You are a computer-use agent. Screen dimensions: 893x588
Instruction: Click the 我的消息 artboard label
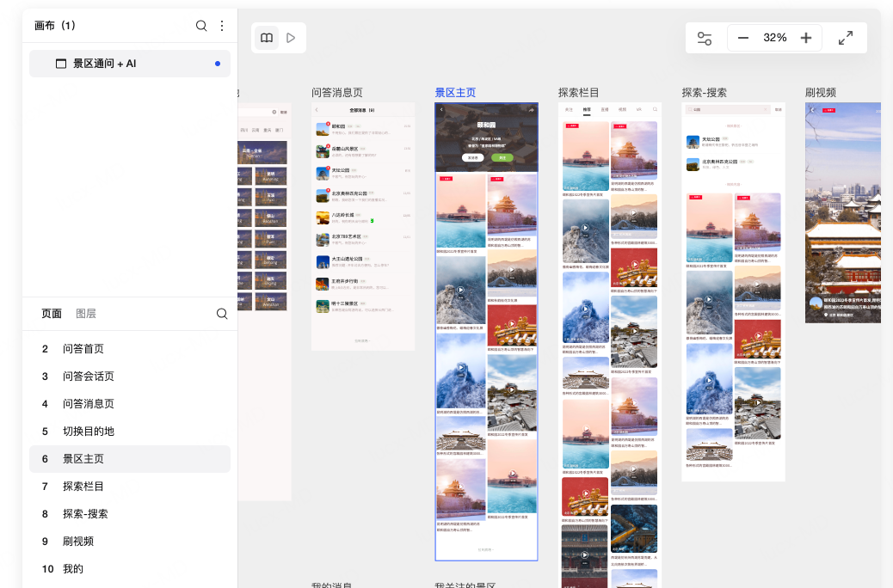(332, 585)
